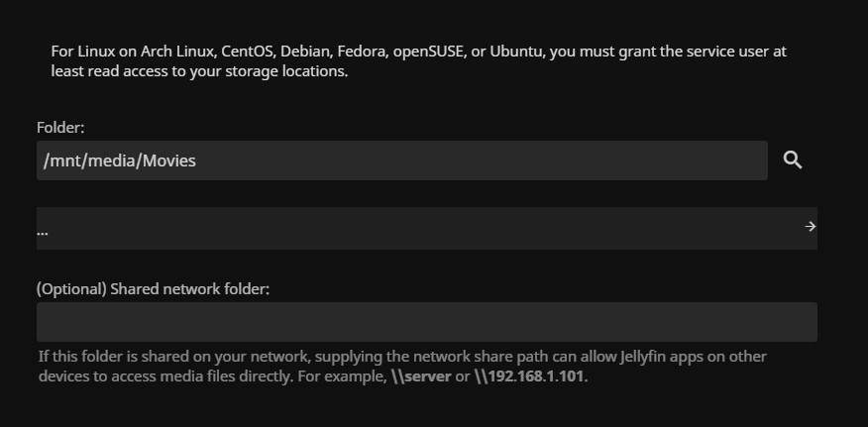Click inside the Shared network folder field

[x=427, y=322]
